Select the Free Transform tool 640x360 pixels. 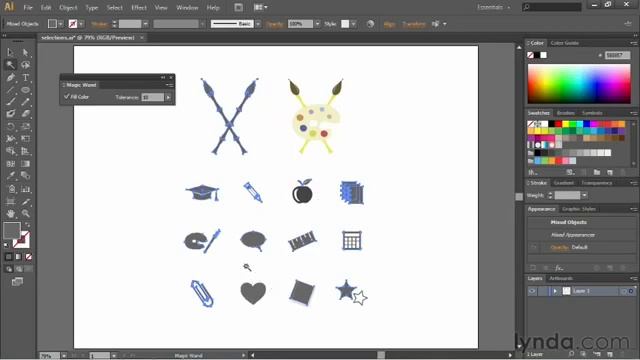pos(25,139)
